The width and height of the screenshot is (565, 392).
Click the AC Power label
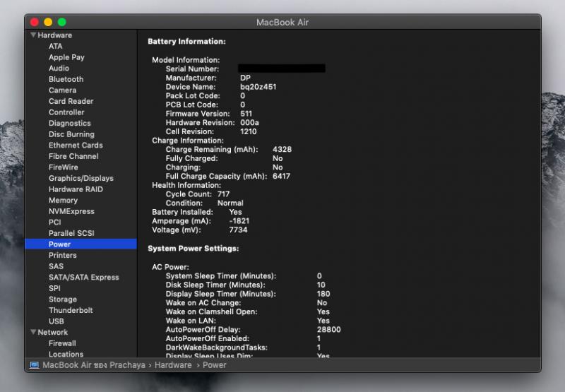point(170,267)
